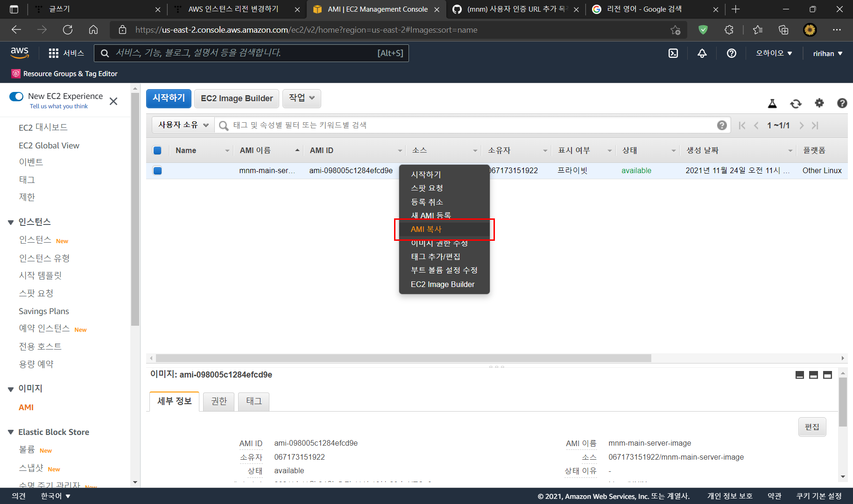Screen dimensions: 853x504
Task: Click the EC2 Image Builder toolbar button
Action: (x=237, y=98)
